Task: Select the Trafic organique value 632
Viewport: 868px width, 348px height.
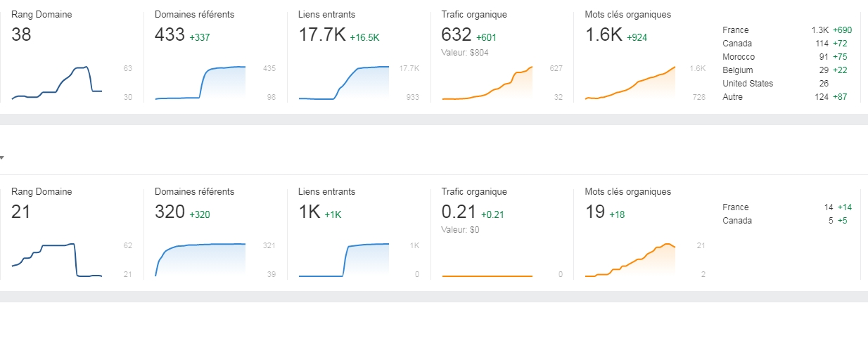Action: point(456,34)
